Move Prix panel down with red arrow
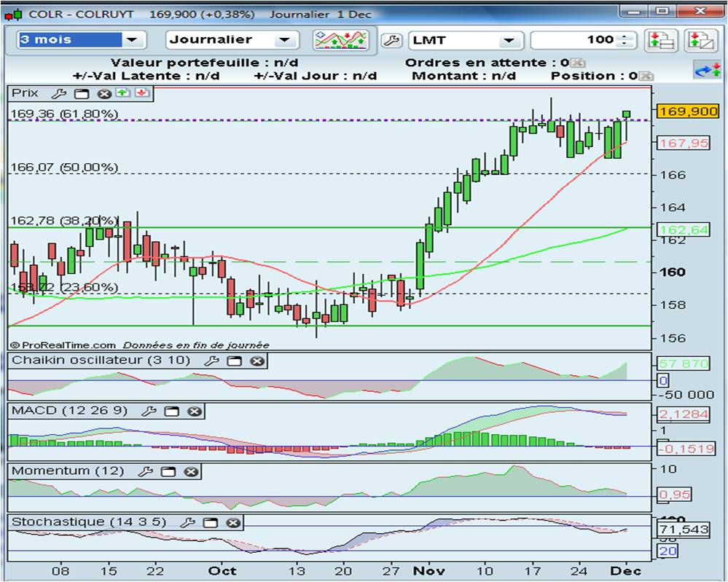728x582 pixels. (x=142, y=93)
